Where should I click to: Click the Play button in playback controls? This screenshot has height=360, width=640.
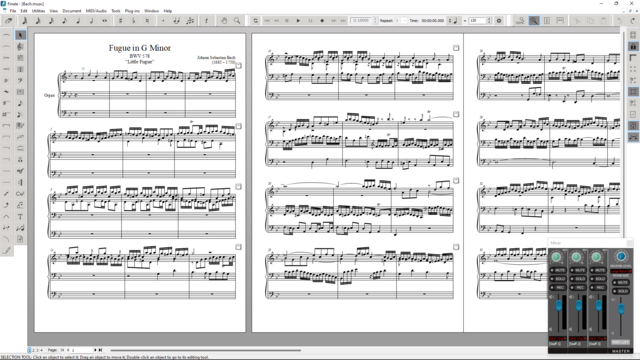[x=298, y=21]
